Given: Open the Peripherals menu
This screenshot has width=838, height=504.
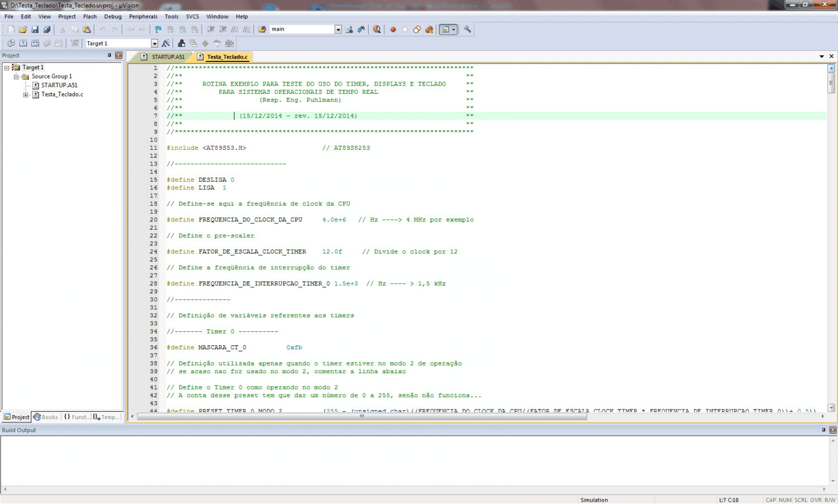Looking at the screenshot, I should 143,17.
